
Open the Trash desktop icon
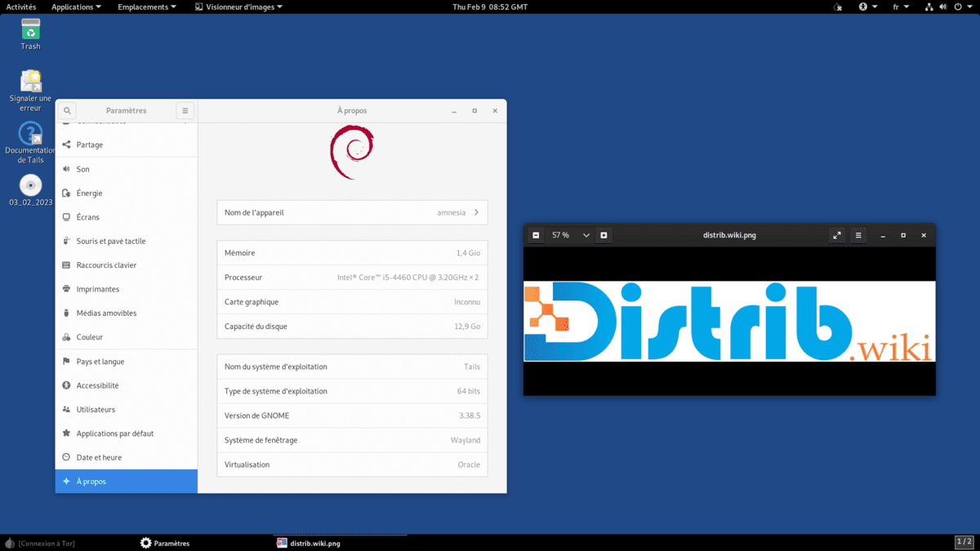tap(30, 33)
